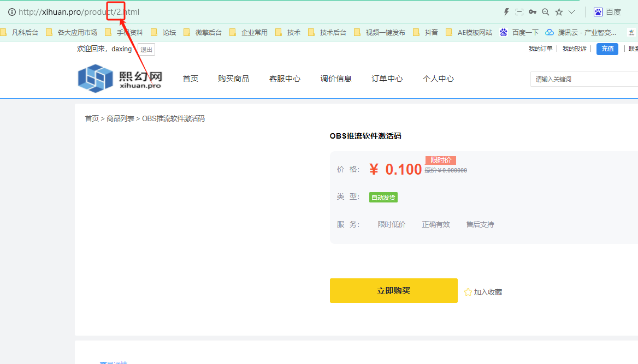Open the 技术后台 bookmark folder

pos(328,33)
